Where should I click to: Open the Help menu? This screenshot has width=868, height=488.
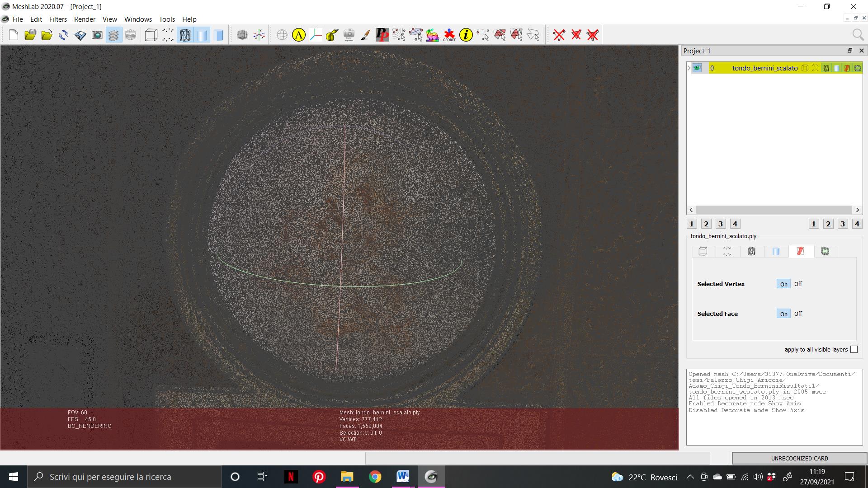coord(189,19)
